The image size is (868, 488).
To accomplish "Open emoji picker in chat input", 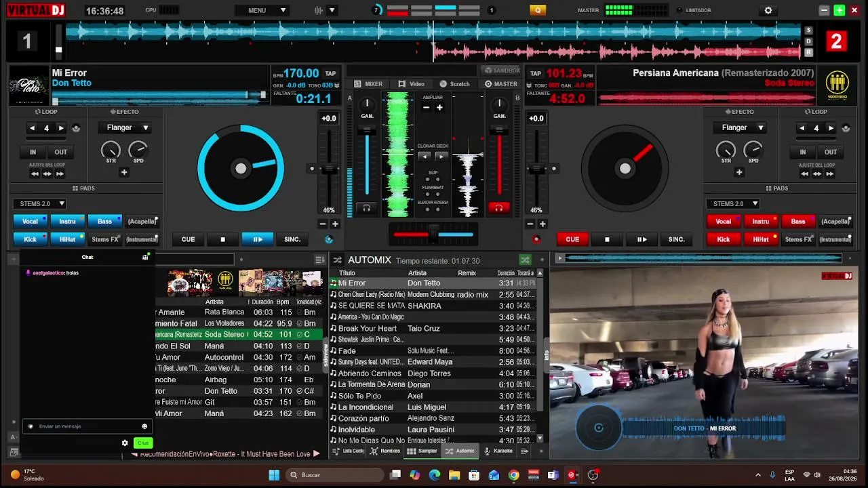I will coord(144,426).
